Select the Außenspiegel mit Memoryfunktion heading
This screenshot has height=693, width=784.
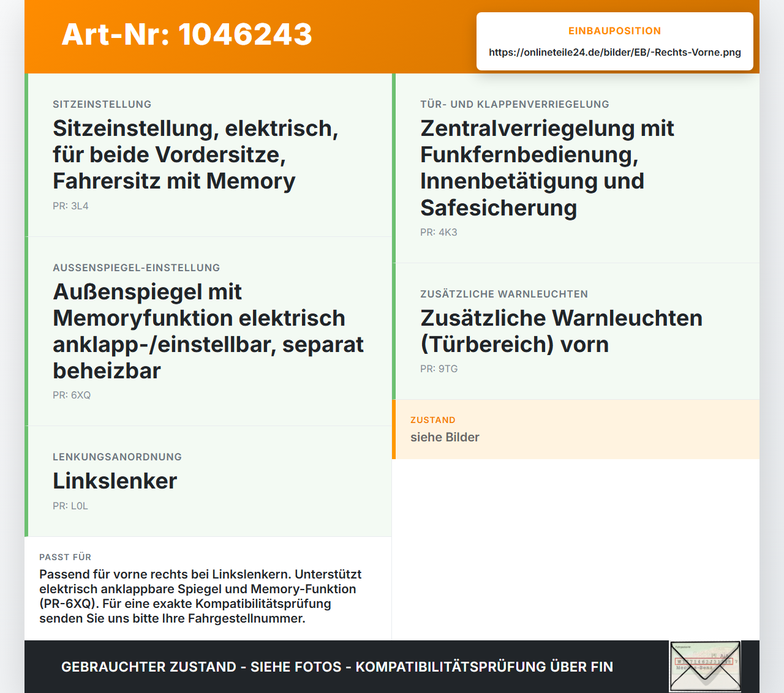[208, 331]
